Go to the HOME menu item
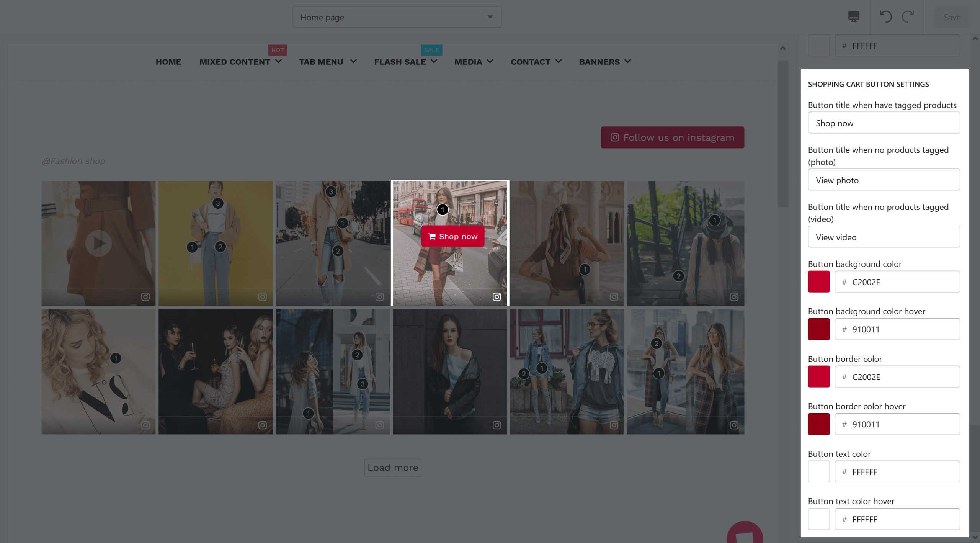This screenshot has width=980, height=543. 168,62
